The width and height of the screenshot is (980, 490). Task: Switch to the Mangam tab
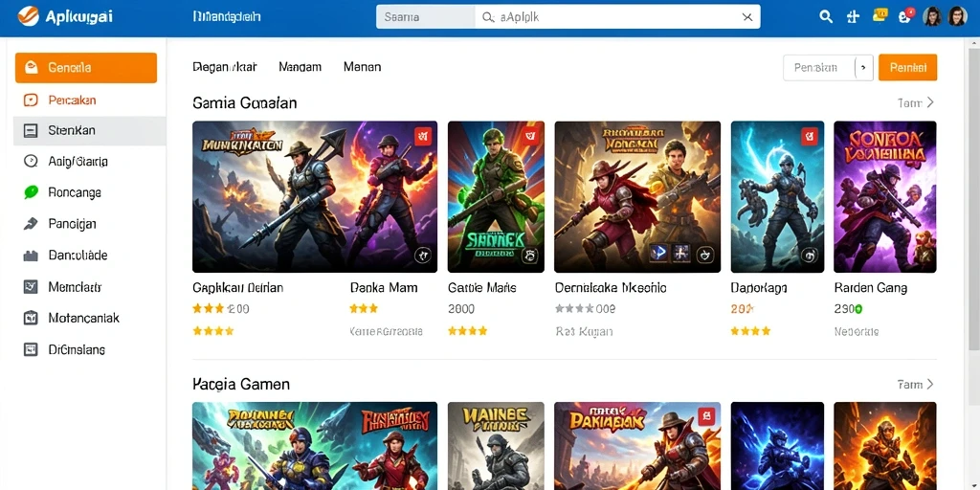pyautogui.click(x=300, y=67)
